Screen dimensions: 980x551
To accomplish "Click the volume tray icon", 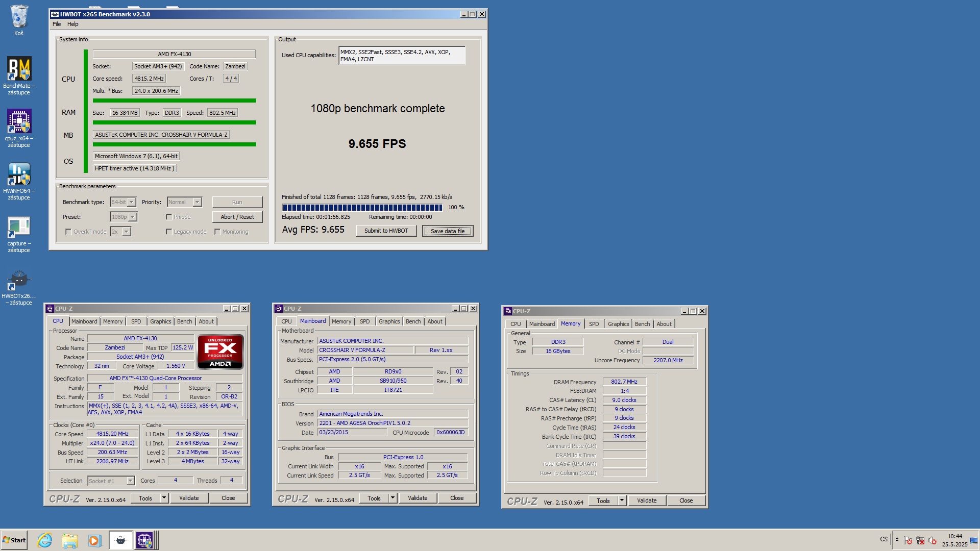I will coord(933,540).
